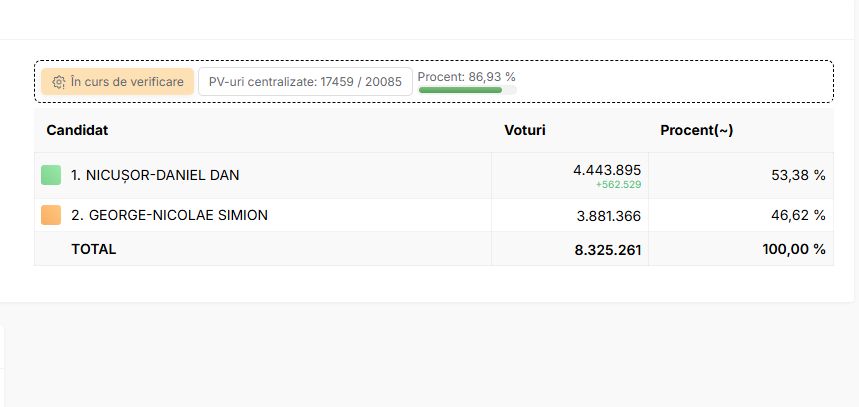Click the 8.325.261 total votes value
859x407 pixels.
[607, 249]
